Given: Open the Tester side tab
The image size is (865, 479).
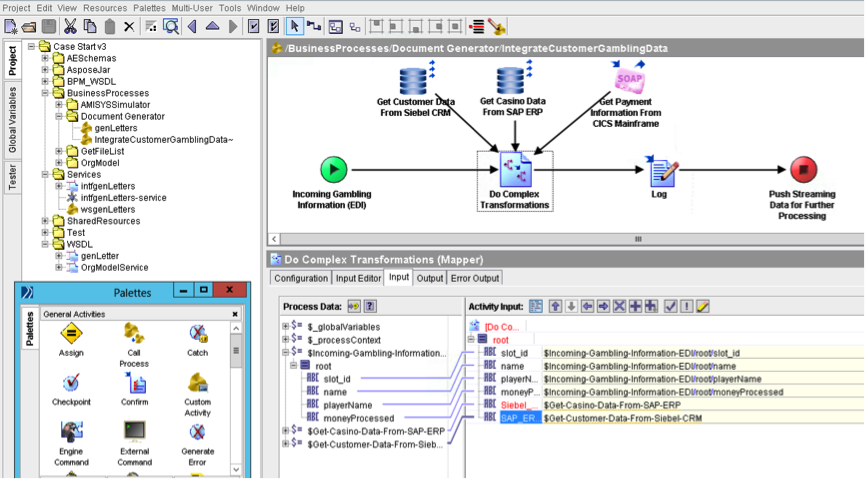Looking at the screenshot, I should pos(12,177).
